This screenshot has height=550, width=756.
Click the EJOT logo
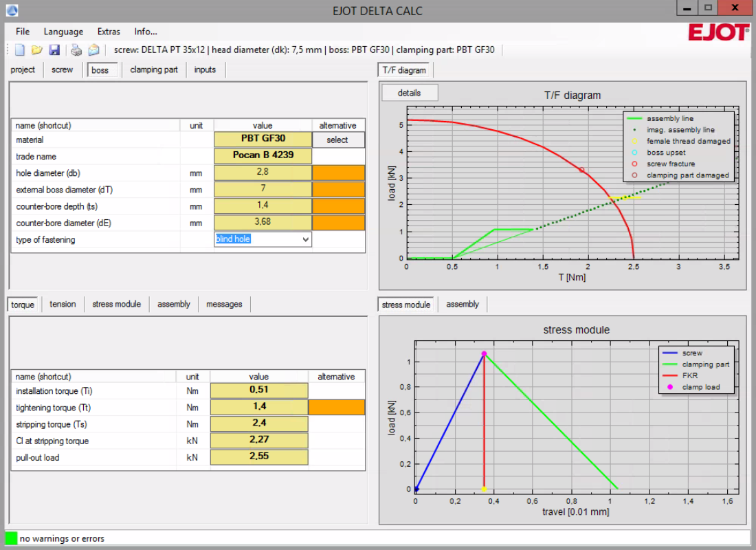click(718, 32)
